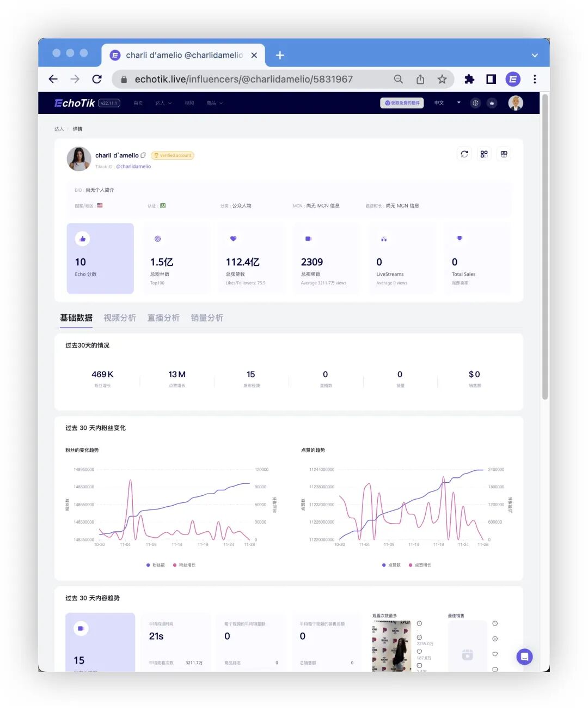Toggle the 点赞数 legend series

[x=391, y=565]
